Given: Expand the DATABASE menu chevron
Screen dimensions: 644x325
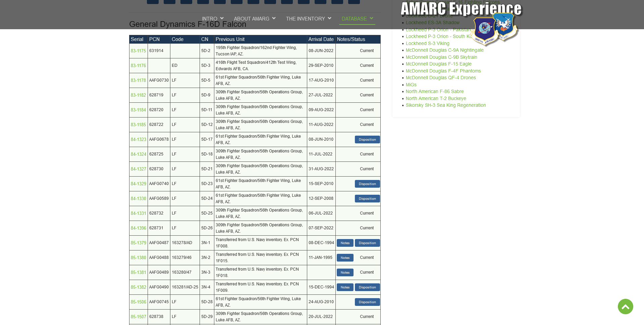Looking at the screenshot, I should [x=371, y=18].
